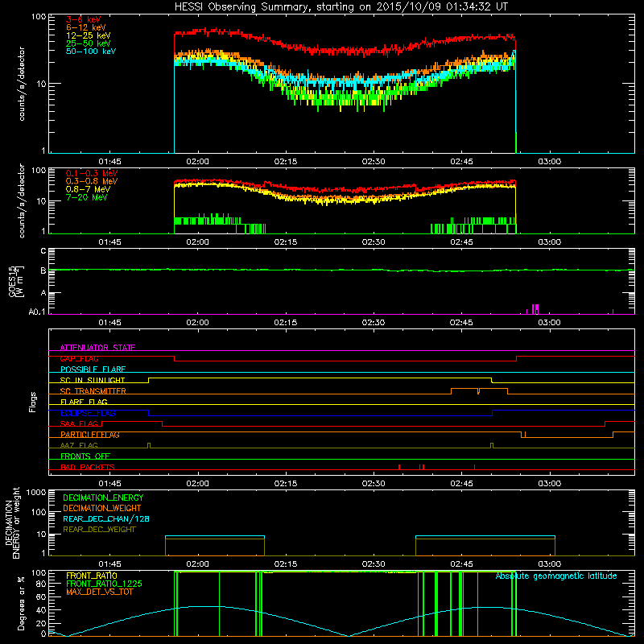Click the FRONT_RATIO legend label

coord(92,576)
